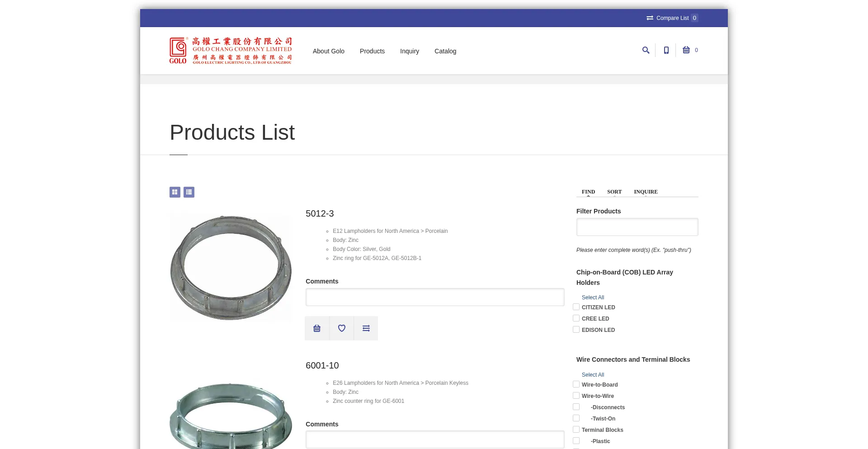Click the Comments field for 6001-10
The height and width of the screenshot is (449, 868).
435,440
